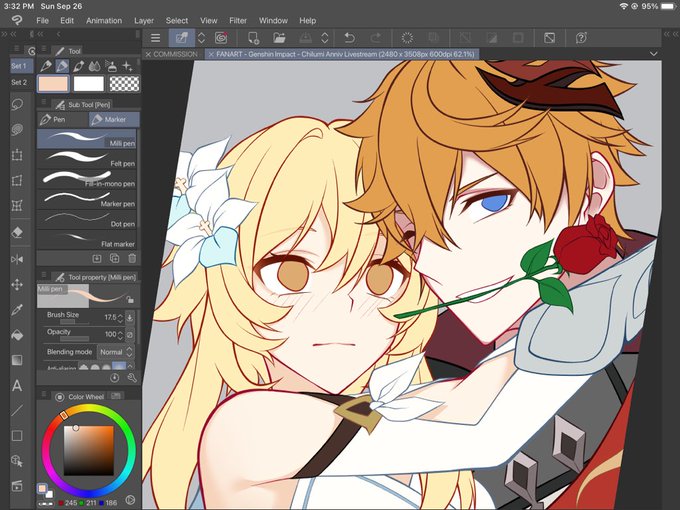
Task: Pick the Eraser tool
Action: point(17,232)
